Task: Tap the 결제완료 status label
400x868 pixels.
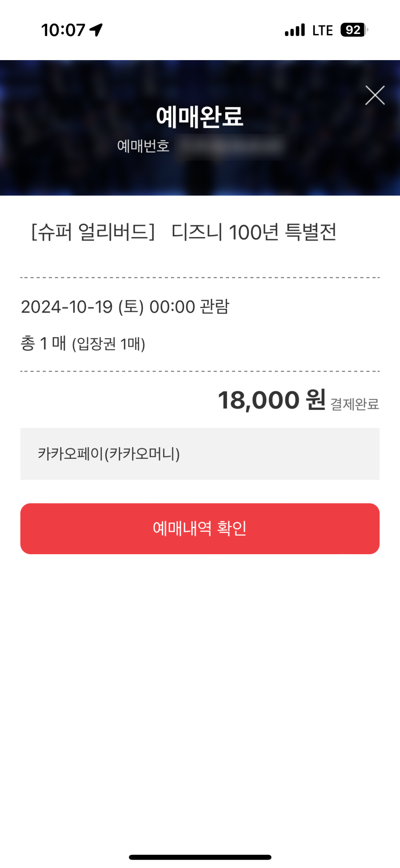Action: tap(355, 404)
